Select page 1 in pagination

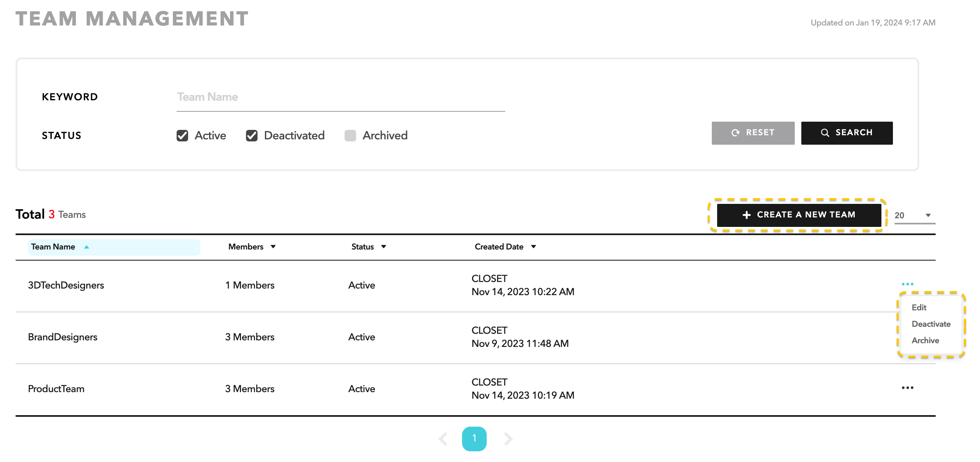474,439
